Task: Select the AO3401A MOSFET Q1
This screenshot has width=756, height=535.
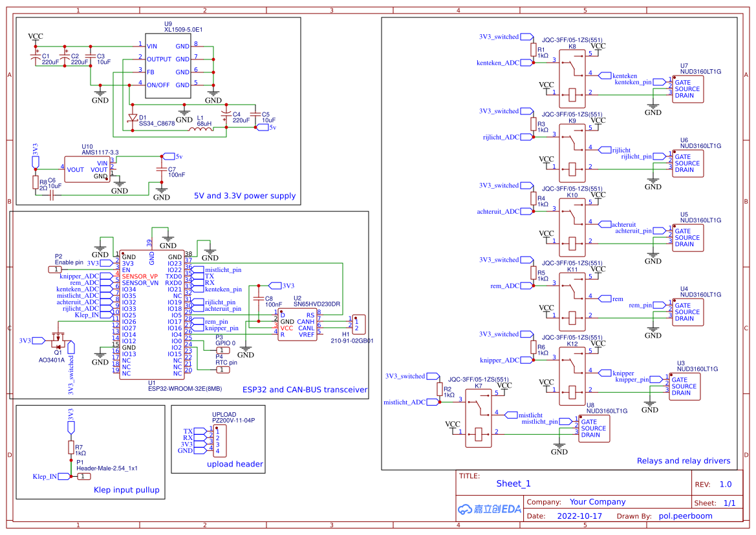Action: [x=57, y=339]
